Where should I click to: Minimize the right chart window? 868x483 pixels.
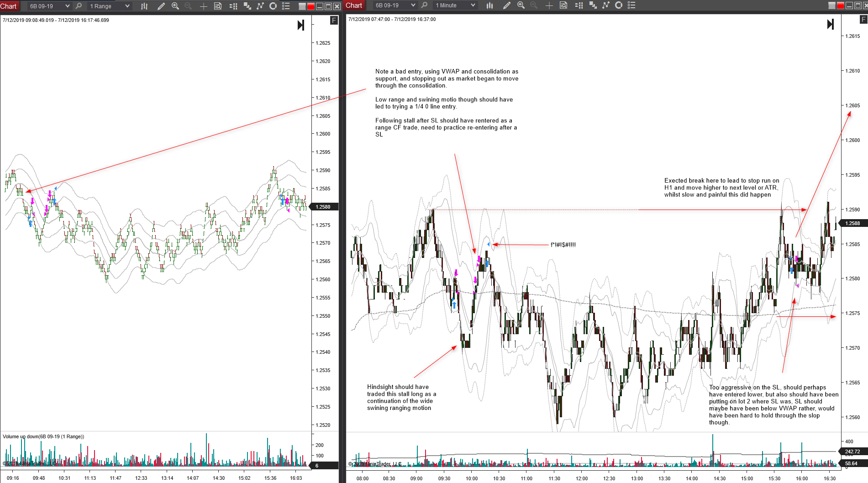point(849,5)
